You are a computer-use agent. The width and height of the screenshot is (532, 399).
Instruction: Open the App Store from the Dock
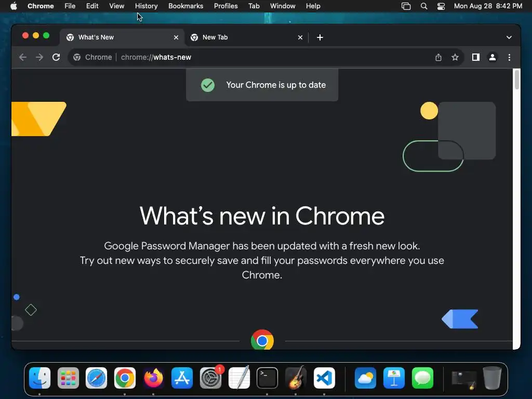point(182,378)
